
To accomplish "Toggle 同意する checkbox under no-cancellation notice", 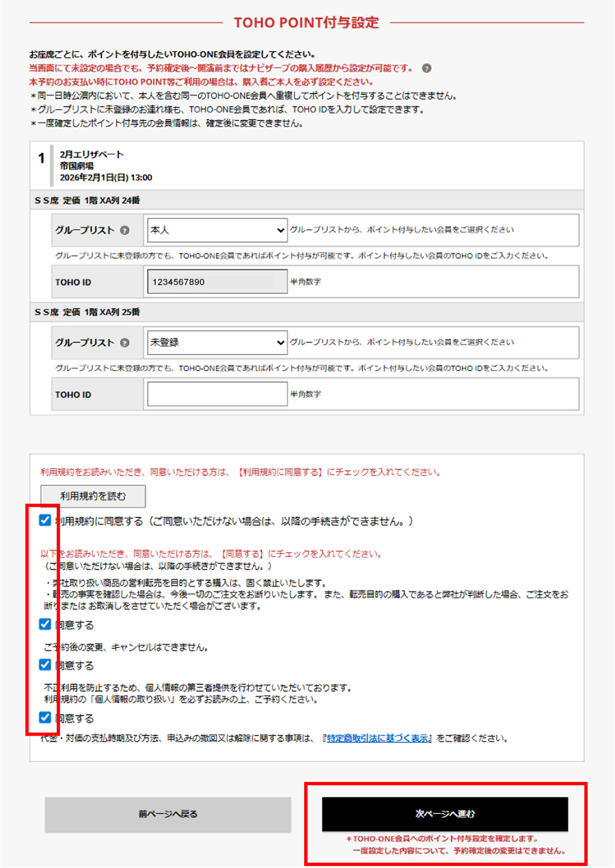I will pos(45,664).
